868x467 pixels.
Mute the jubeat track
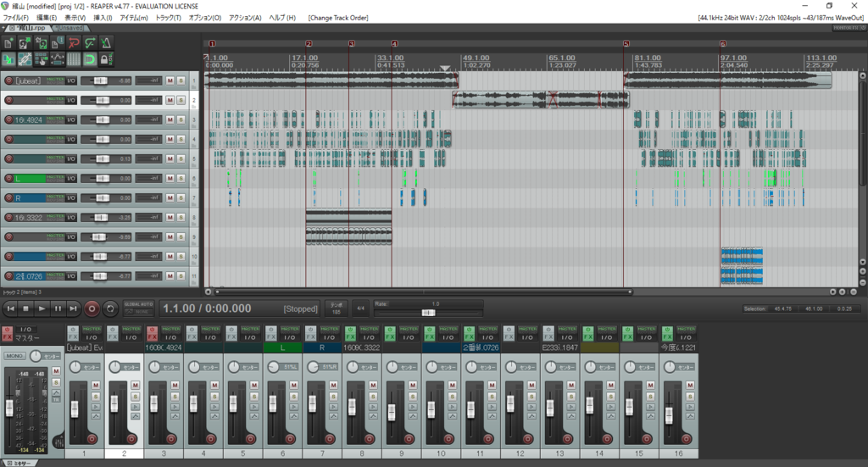click(x=170, y=81)
